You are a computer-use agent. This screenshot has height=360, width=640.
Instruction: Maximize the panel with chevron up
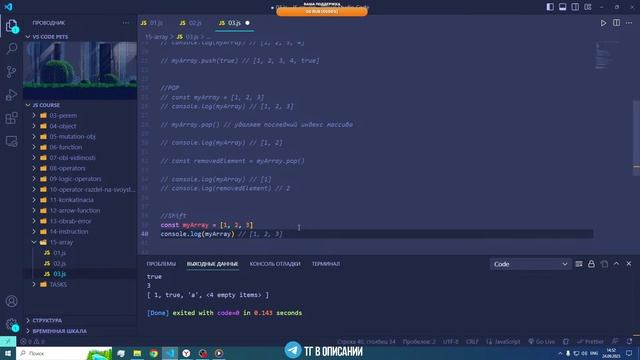pyautogui.click(x=616, y=264)
